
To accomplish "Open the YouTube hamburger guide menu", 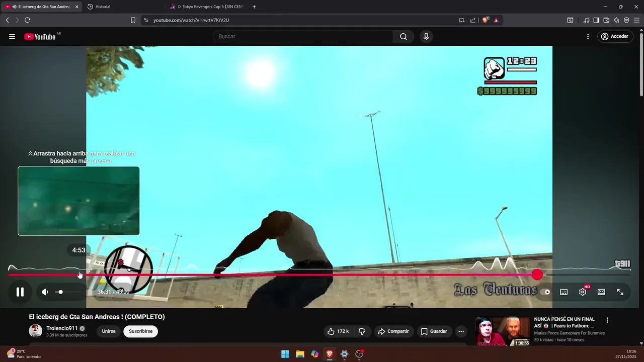I will click(12, 36).
